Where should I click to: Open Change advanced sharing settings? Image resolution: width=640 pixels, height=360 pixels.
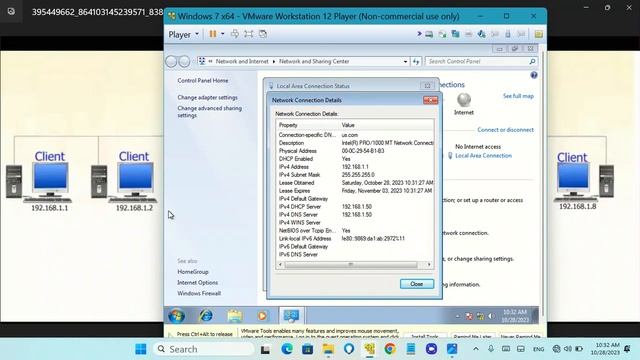click(209, 111)
